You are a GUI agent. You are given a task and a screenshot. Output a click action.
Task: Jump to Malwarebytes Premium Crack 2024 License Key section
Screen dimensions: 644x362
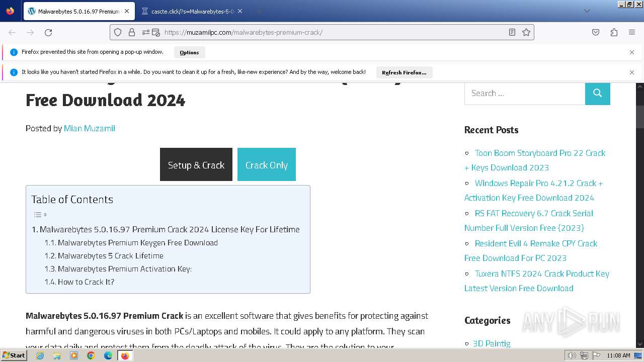coord(170,229)
